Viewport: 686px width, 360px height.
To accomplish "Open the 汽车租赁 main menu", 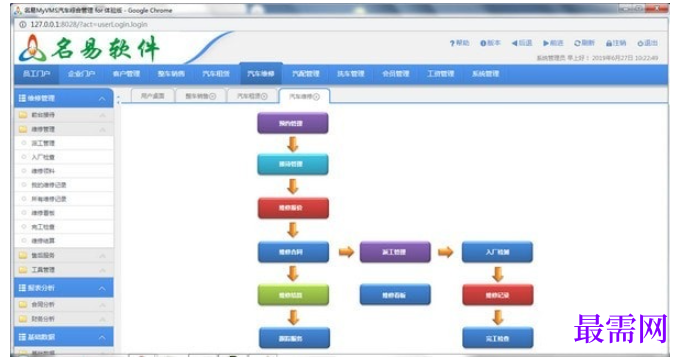I will 216,74.
